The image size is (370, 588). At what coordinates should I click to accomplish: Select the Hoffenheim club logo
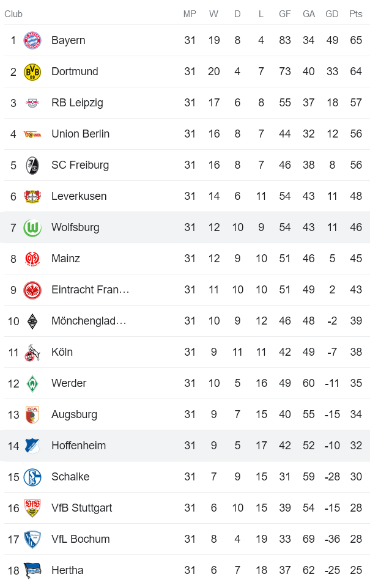click(x=33, y=446)
